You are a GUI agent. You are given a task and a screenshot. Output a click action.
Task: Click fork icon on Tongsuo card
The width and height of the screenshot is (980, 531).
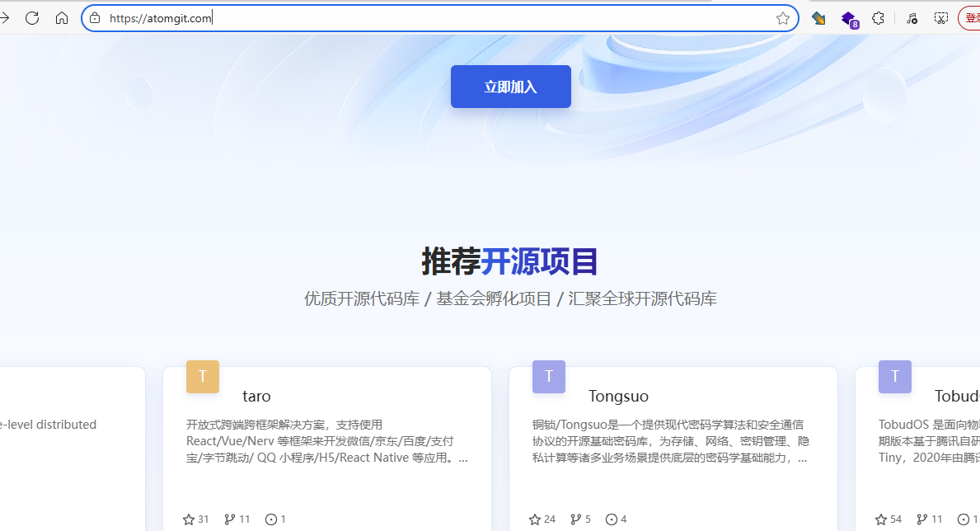576,519
